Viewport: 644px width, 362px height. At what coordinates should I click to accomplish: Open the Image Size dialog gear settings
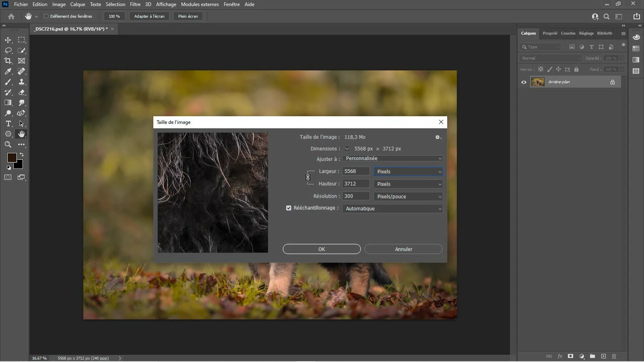point(438,137)
